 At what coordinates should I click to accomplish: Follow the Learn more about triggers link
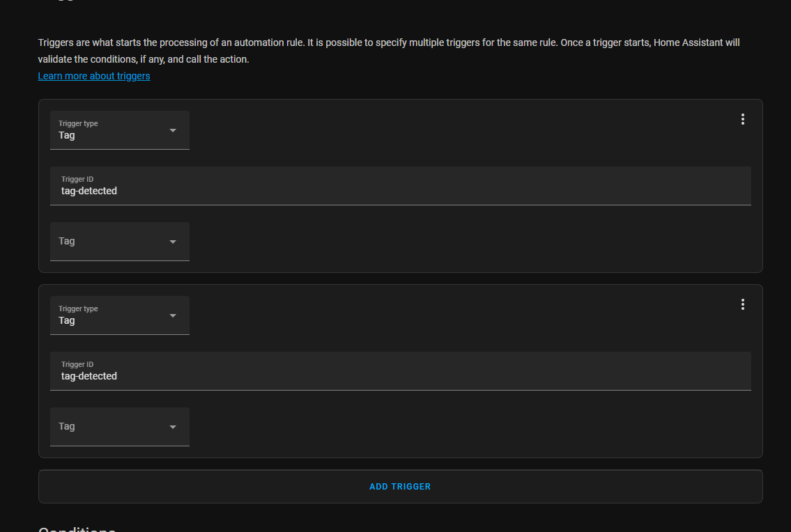pyautogui.click(x=93, y=75)
